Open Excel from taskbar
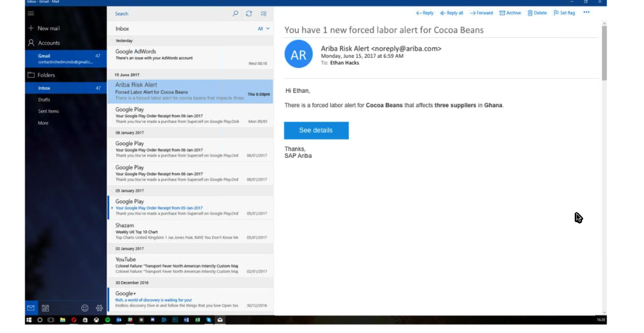 [198, 320]
